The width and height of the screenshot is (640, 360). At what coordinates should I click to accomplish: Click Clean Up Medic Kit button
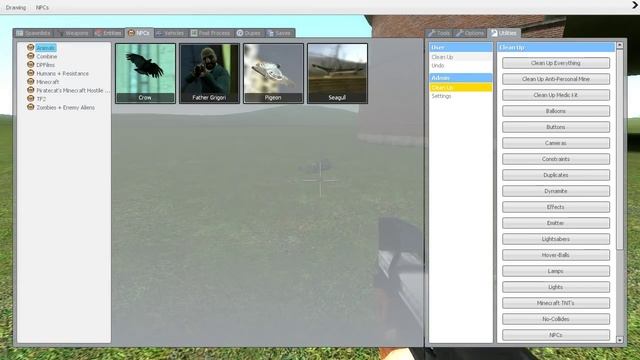click(x=556, y=95)
